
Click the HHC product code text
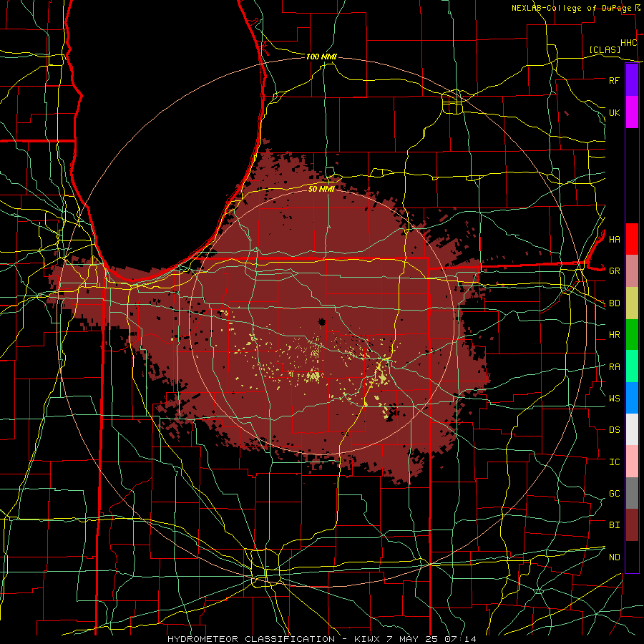point(628,43)
